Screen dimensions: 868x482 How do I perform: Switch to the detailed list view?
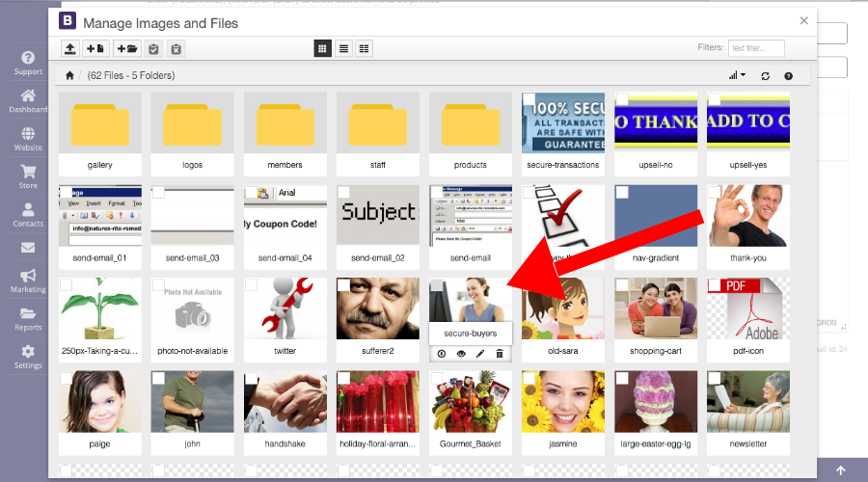[x=364, y=48]
